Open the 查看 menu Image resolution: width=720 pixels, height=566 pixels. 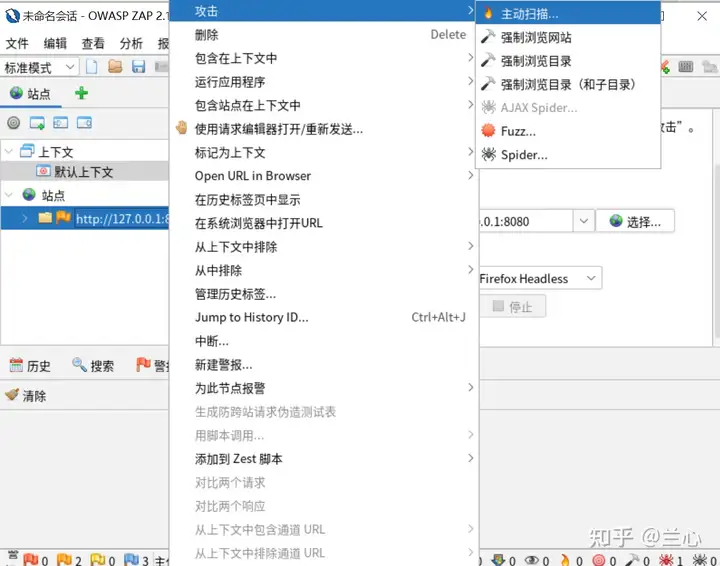(93, 43)
